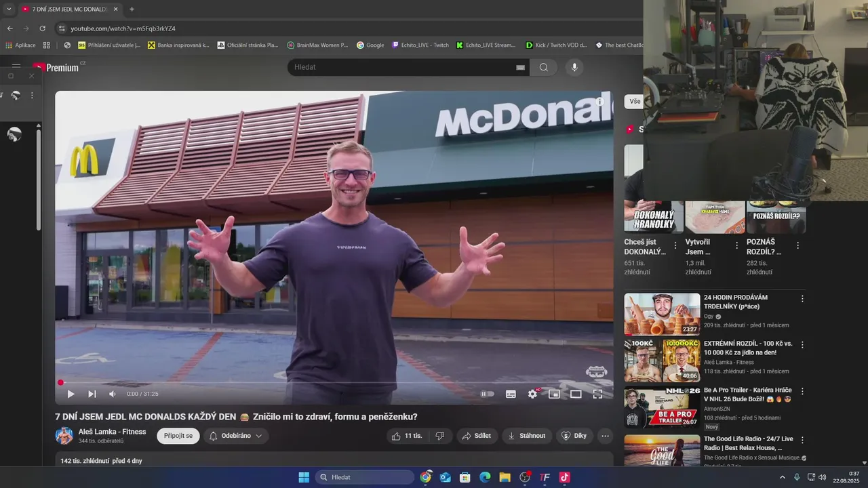This screenshot has width=868, height=488.
Task: Open The Good Life Radio stream title
Action: (749, 443)
